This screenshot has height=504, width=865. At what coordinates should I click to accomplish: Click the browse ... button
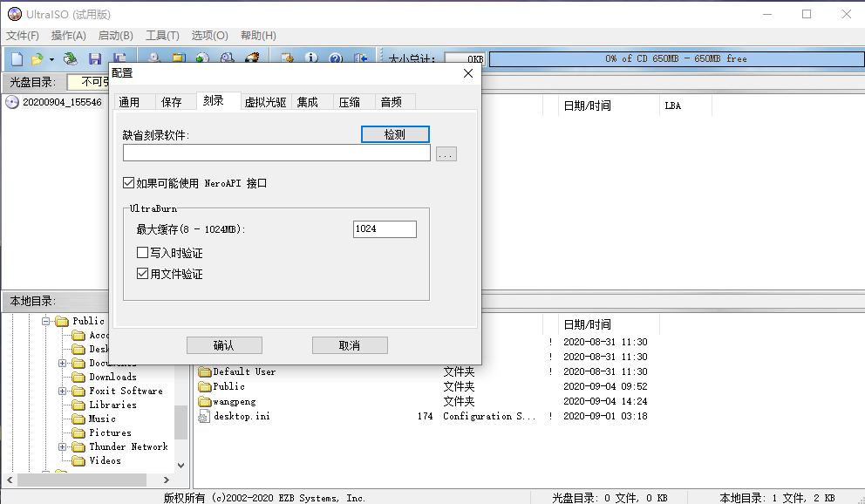446,153
